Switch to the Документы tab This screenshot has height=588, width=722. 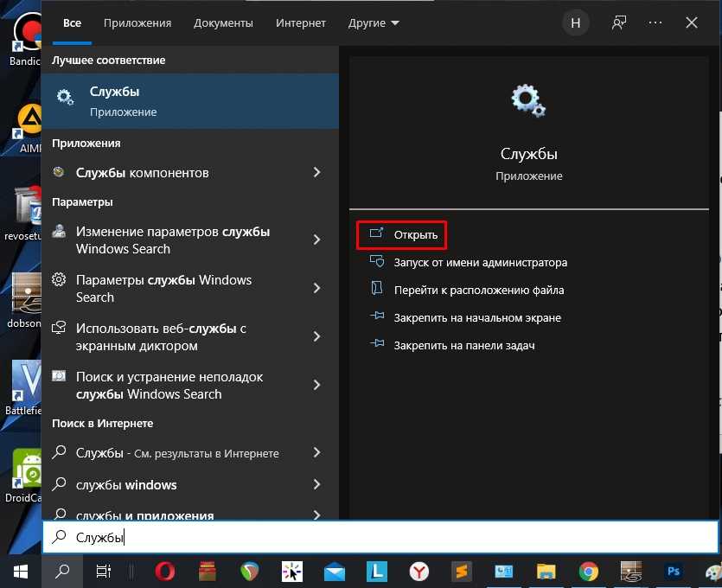(224, 23)
